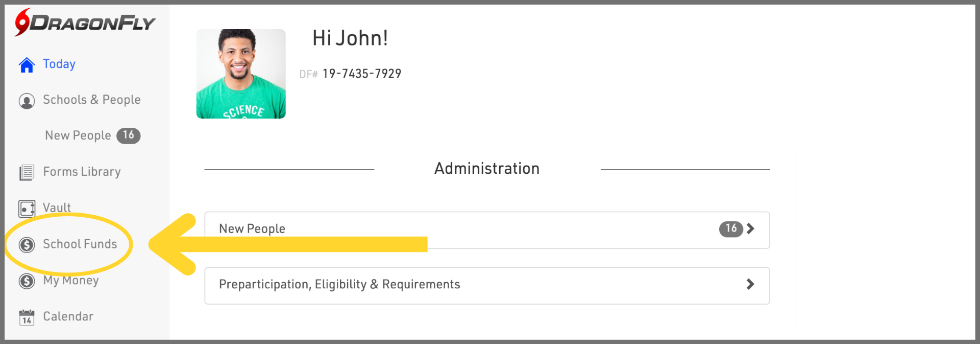Click the Today home icon
This screenshot has height=344, width=980.
[x=27, y=65]
